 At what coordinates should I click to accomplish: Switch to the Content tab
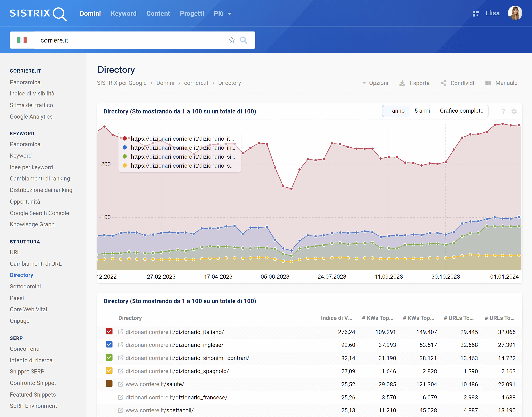point(158,13)
